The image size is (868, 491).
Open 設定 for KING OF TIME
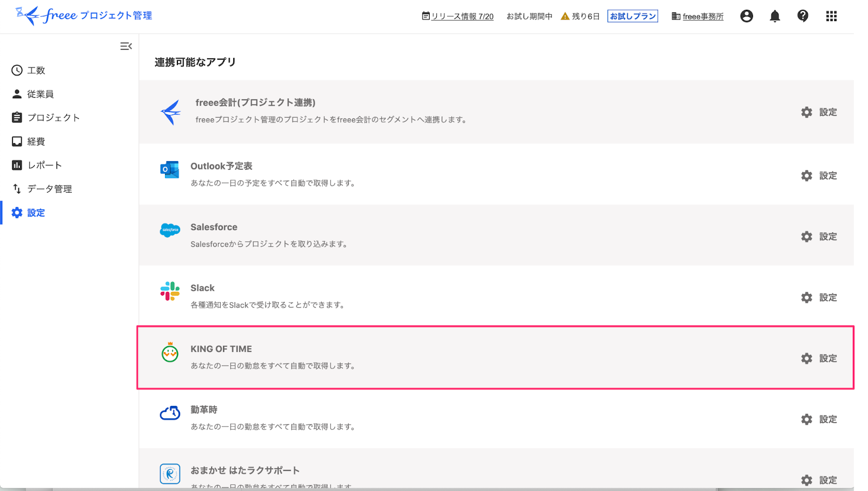pos(819,359)
